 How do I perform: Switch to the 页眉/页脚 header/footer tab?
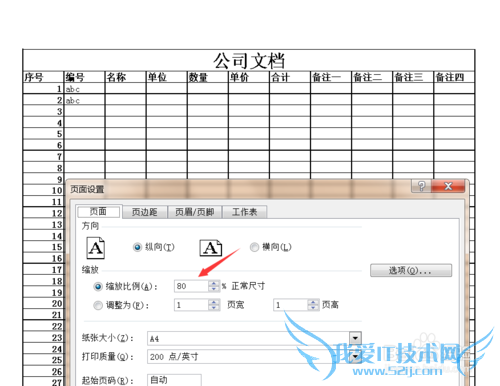[195, 212]
